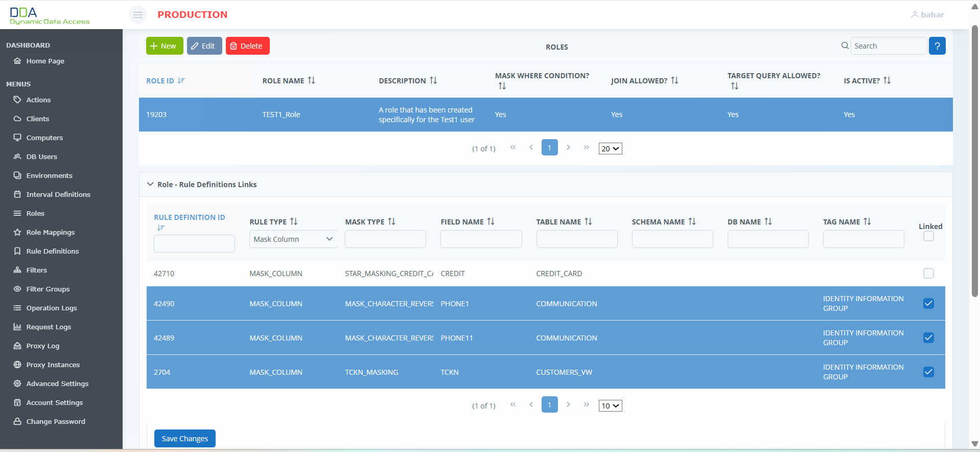The height and width of the screenshot is (452, 980).
Task: Sort by Tag Name arrows
Action: click(x=868, y=221)
